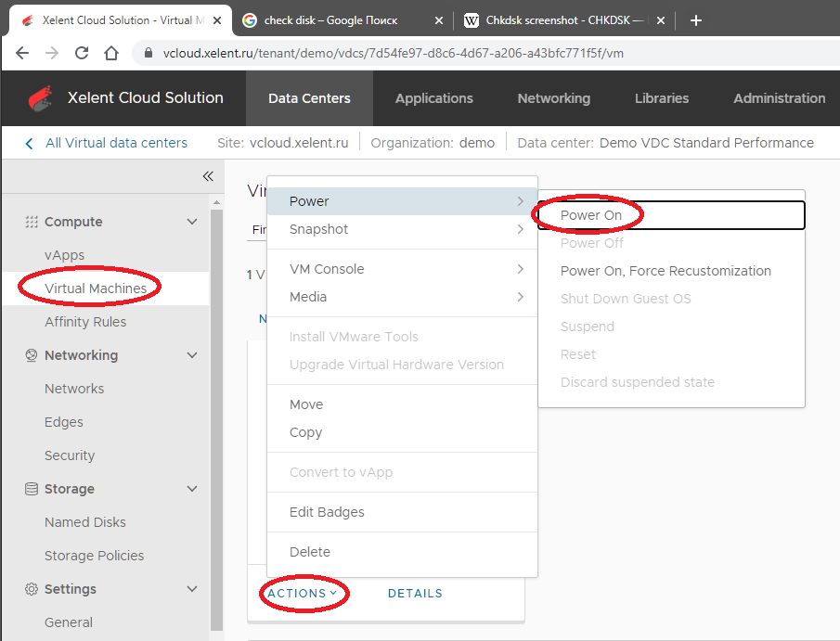The width and height of the screenshot is (840, 641).
Task: Click the Networking section globe icon
Action: (32, 355)
